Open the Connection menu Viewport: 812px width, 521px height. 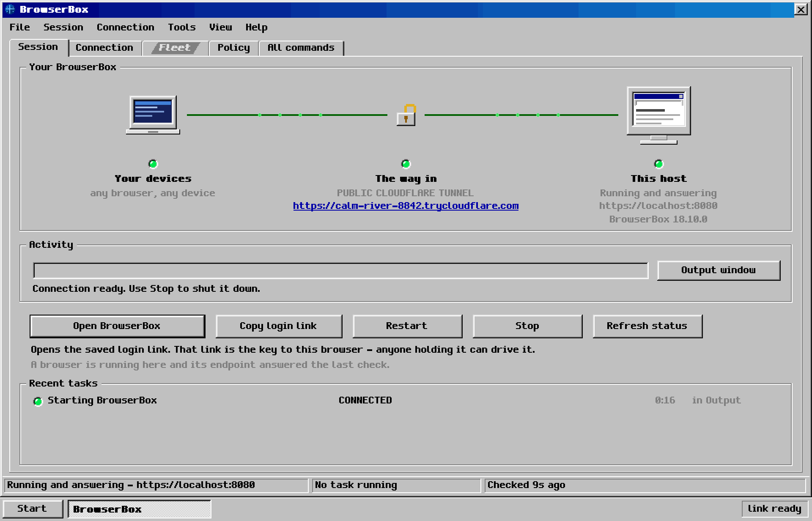coord(126,27)
